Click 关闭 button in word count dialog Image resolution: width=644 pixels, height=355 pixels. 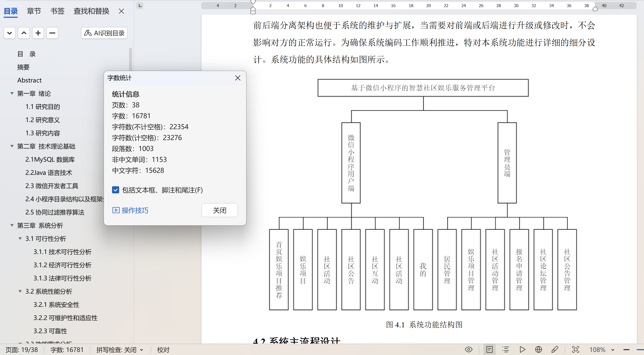point(219,210)
